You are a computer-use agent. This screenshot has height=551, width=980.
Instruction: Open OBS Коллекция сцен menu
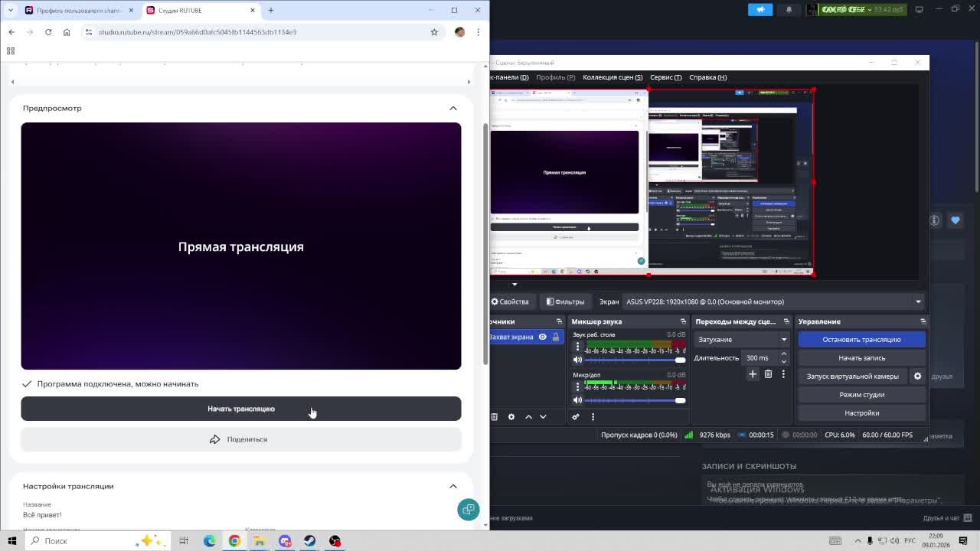click(612, 77)
